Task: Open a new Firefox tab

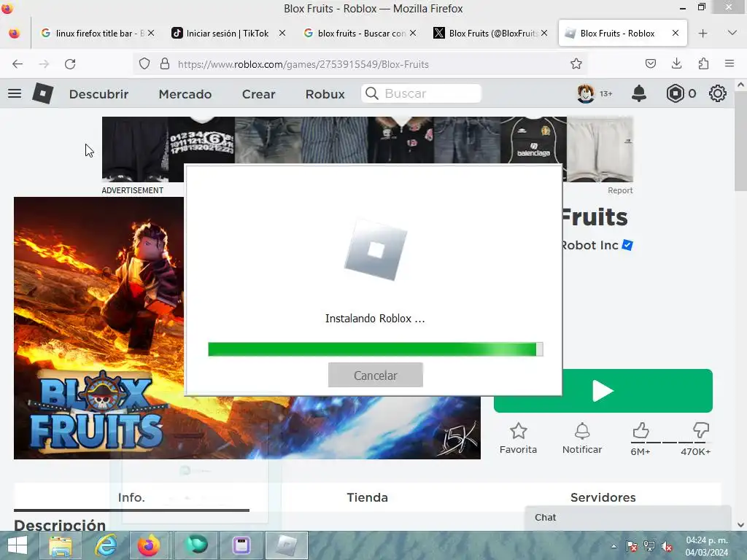Action: tap(703, 34)
